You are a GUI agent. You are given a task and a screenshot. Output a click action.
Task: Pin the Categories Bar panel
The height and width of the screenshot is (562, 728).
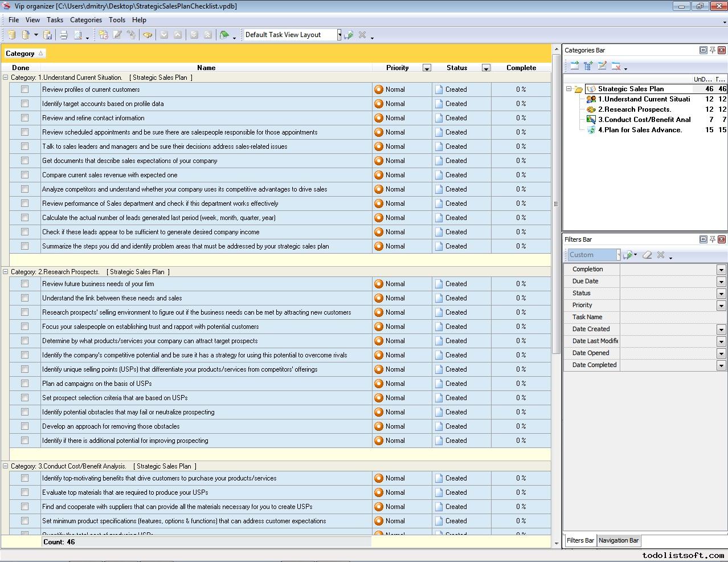coord(712,50)
